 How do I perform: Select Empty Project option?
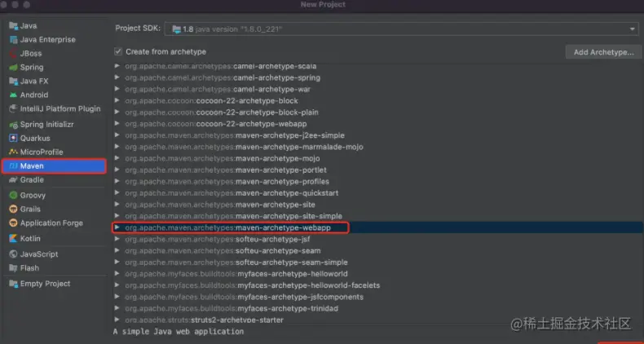(x=54, y=284)
